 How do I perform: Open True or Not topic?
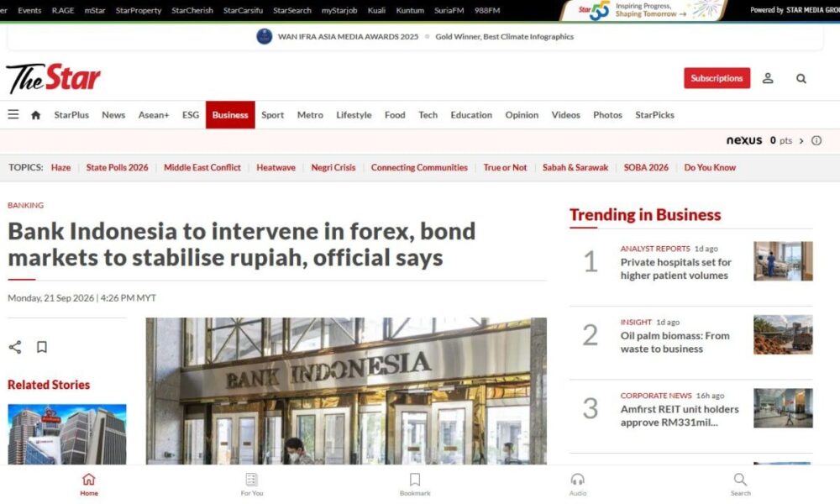pos(505,167)
